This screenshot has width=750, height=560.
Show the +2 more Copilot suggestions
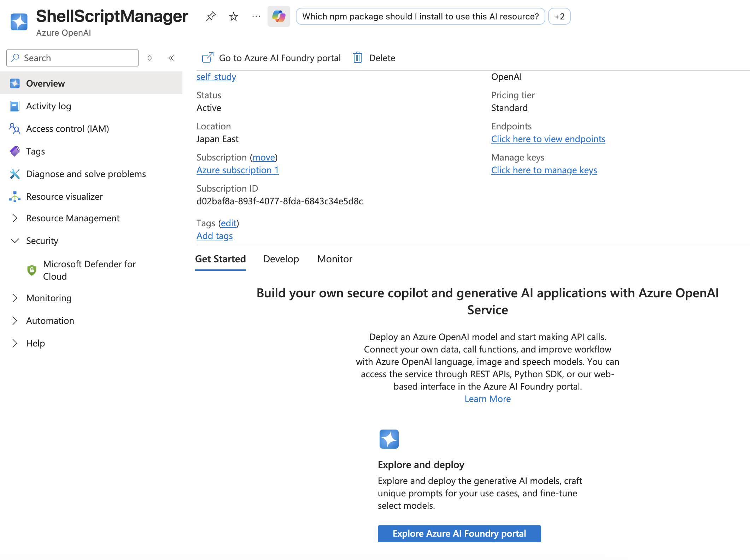pyautogui.click(x=559, y=17)
